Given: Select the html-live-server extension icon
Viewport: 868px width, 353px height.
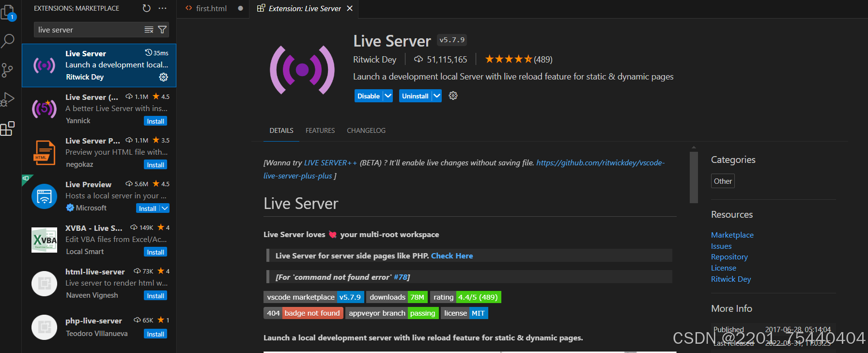Looking at the screenshot, I should pos(44,283).
